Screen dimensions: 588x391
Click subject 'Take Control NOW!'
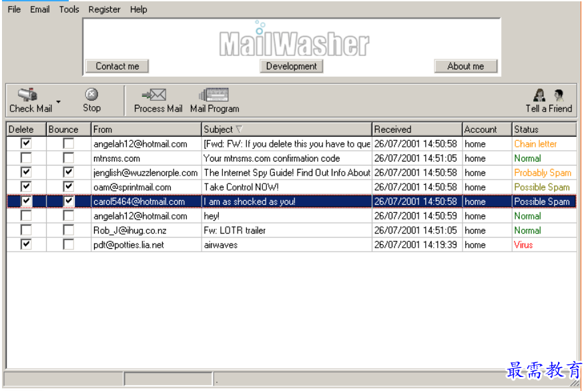[x=241, y=187]
